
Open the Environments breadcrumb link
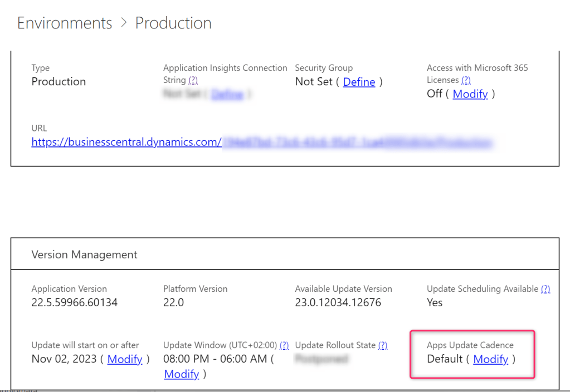65,23
